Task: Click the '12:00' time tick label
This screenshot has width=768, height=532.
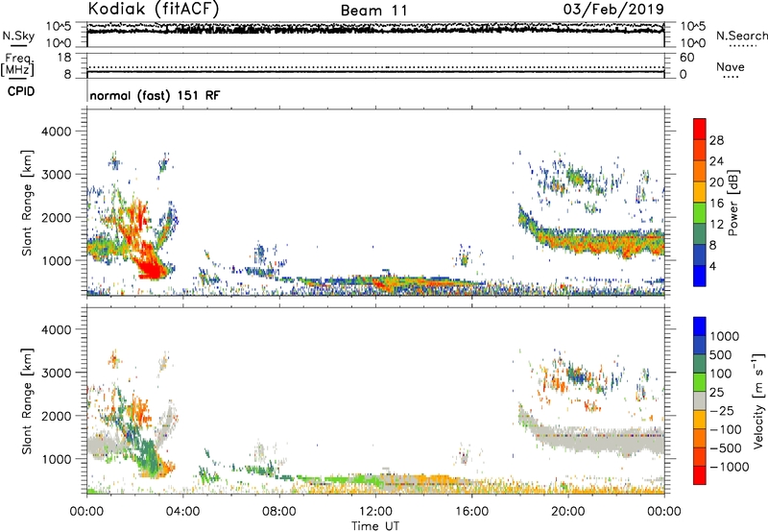Action: [x=375, y=512]
